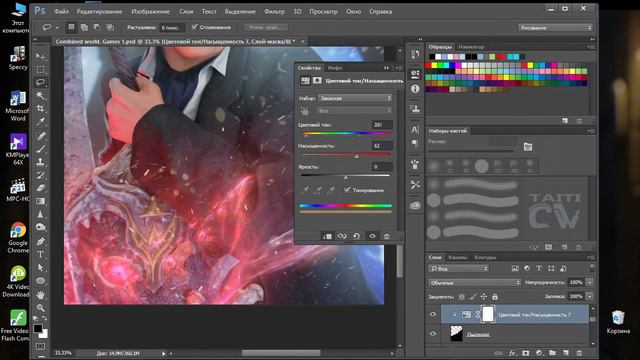The image size is (640, 360).
Task: Switch to the Навигатор tab
Action: (x=471, y=47)
